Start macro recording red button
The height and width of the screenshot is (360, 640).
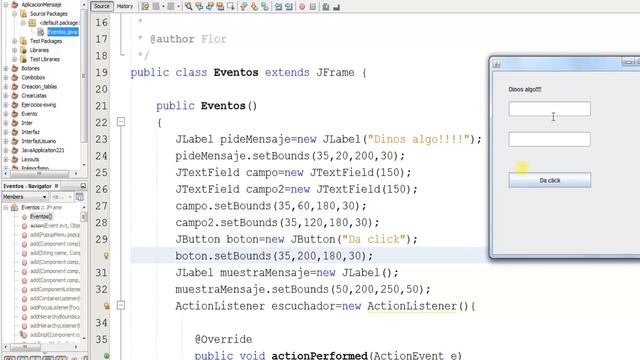point(302,7)
